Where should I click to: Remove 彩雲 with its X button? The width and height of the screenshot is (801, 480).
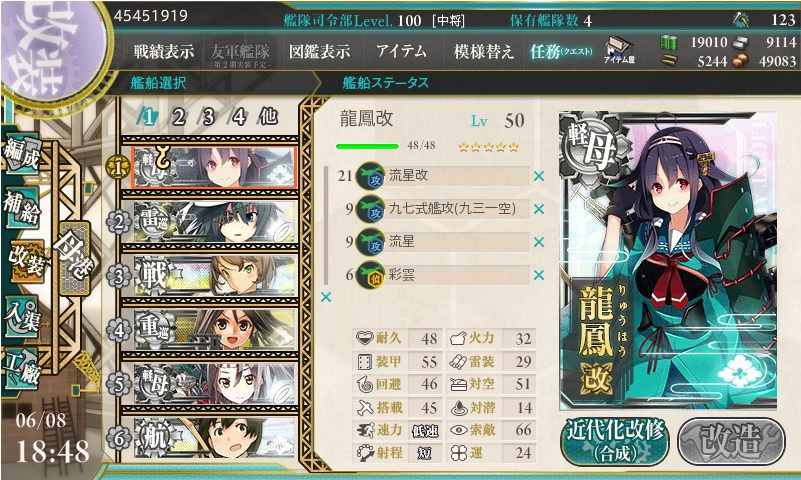(x=538, y=275)
